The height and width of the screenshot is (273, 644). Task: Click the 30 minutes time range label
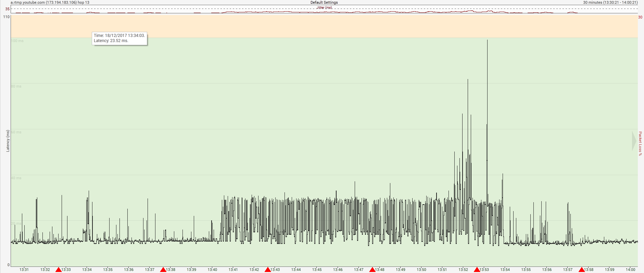610,2
